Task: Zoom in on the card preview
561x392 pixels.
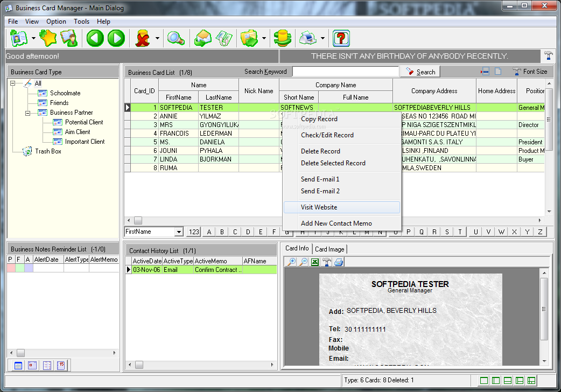Action: pyautogui.click(x=292, y=262)
